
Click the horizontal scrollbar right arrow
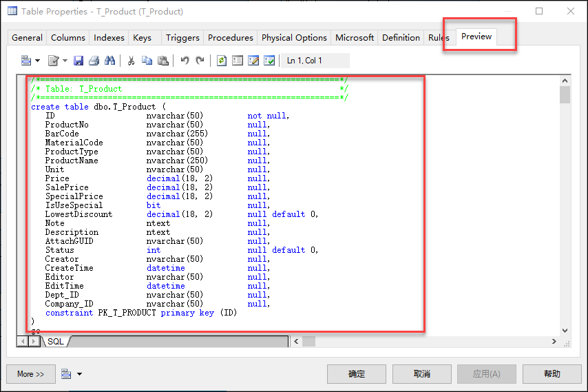coord(554,341)
